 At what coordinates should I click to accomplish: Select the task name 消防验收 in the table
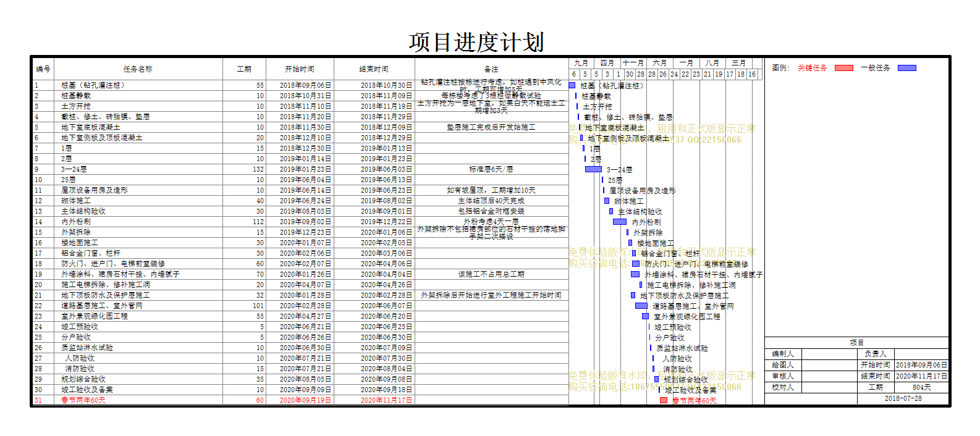pyautogui.click(x=80, y=369)
